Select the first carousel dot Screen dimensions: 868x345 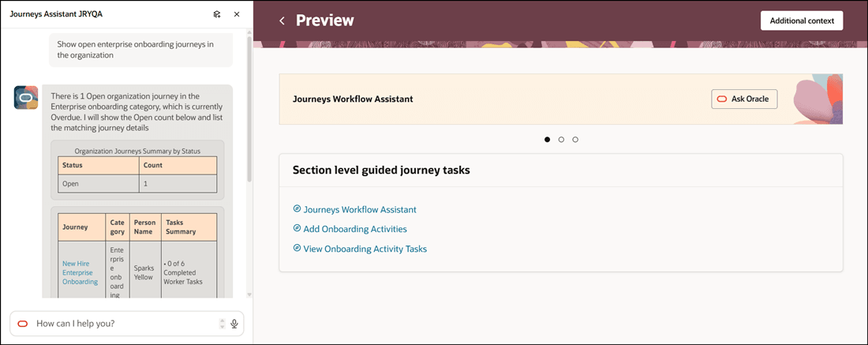(548, 140)
